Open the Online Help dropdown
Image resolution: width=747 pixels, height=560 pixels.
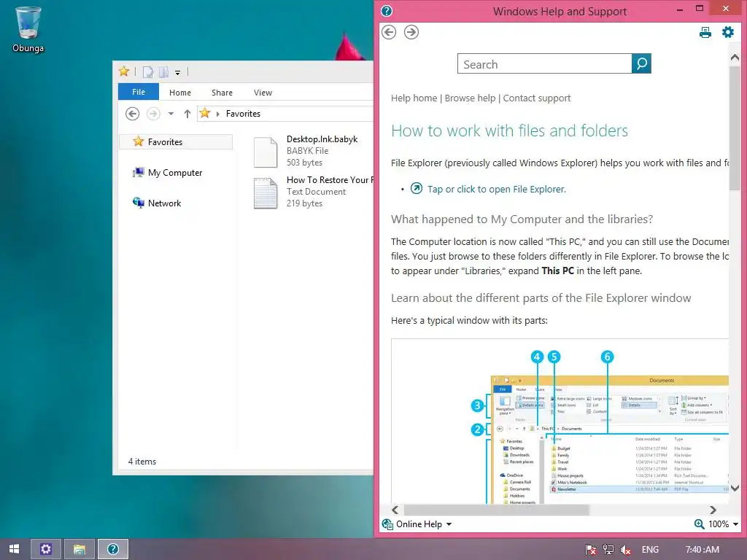[x=417, y=524]
